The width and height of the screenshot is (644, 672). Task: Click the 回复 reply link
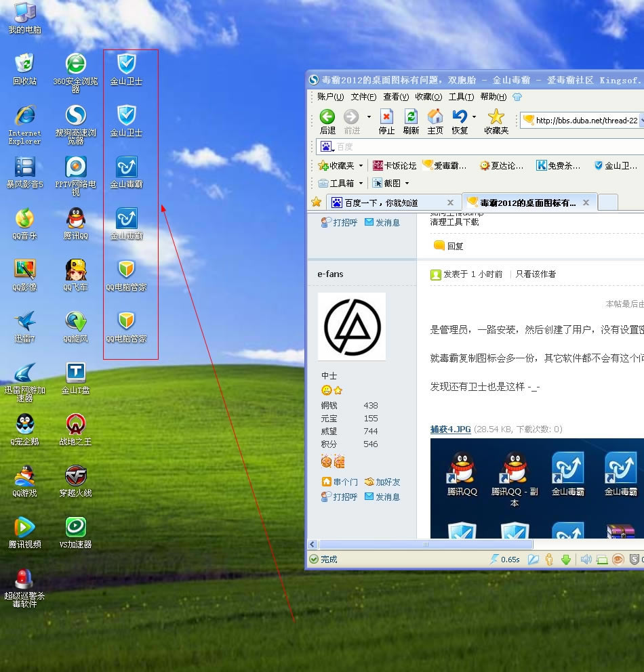pos(449,246)
